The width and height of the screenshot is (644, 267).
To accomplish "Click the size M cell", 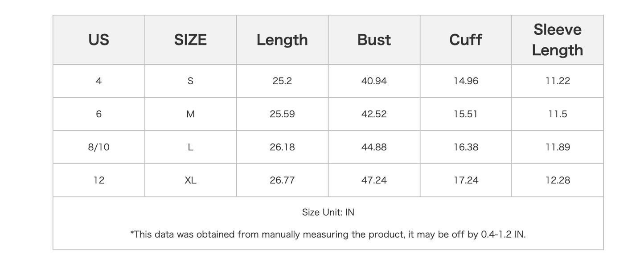I will coord(190,114).
